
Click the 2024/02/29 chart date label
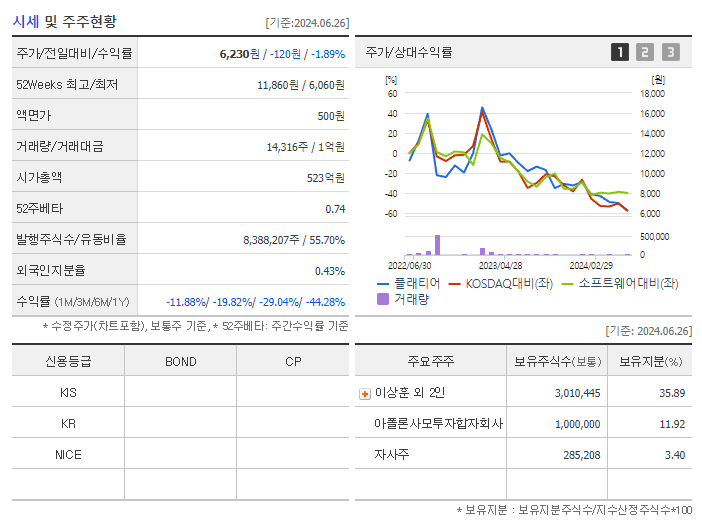click(591, 266)
